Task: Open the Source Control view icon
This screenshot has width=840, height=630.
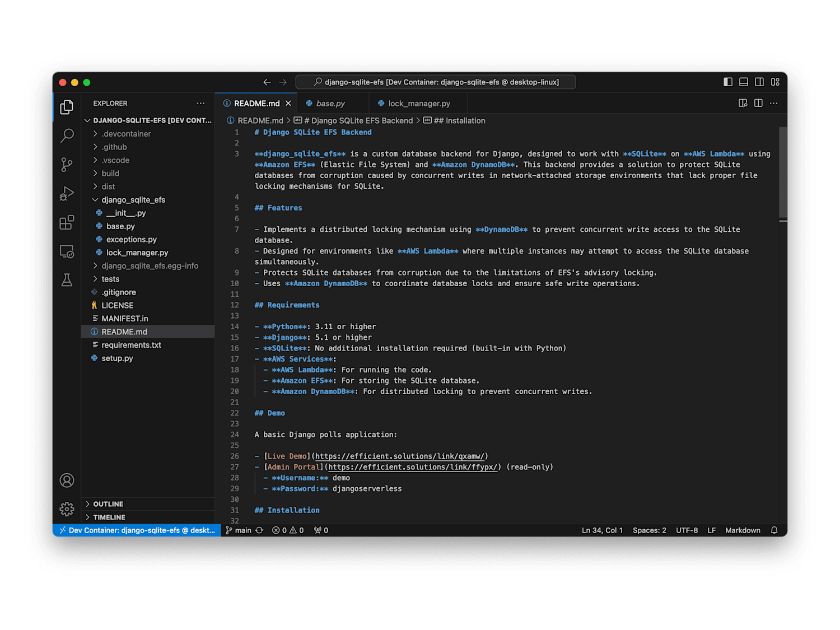Action: tap(67, 165)
